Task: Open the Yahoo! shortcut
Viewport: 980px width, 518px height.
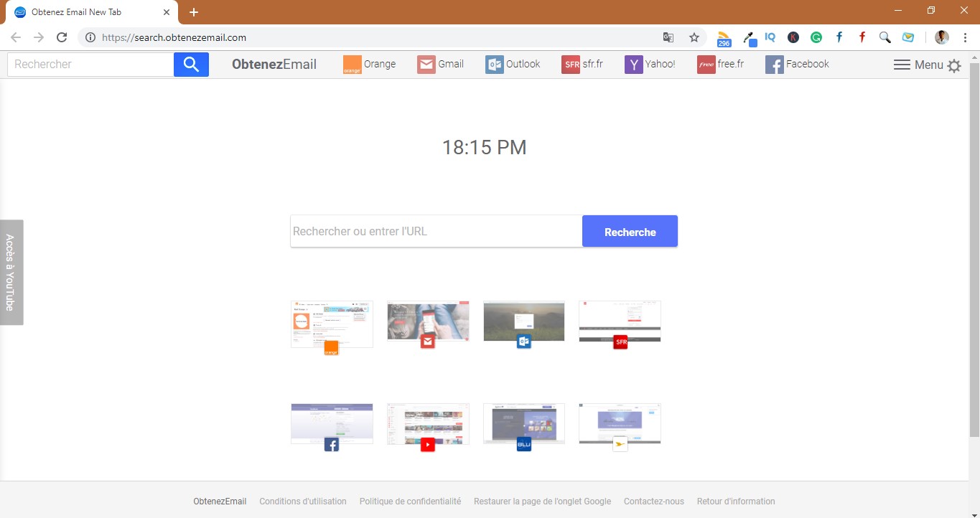Action: pos(650,64)
